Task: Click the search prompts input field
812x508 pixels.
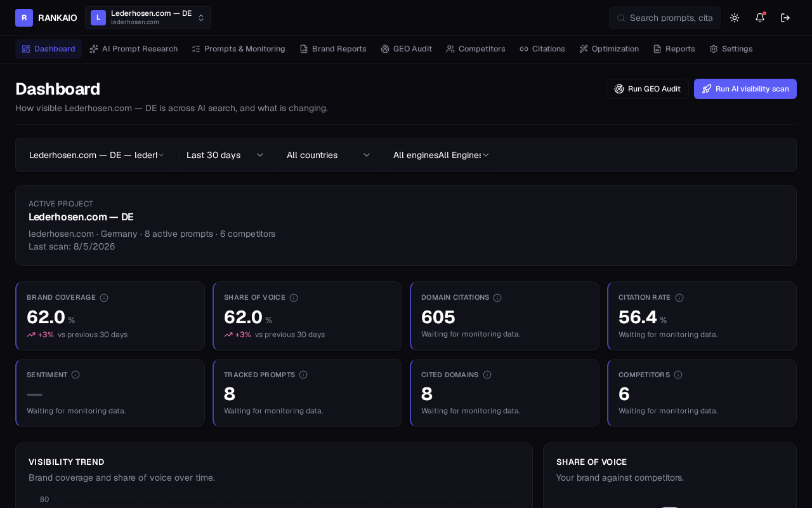Action: pyautogui.click(x=665, y=18)
